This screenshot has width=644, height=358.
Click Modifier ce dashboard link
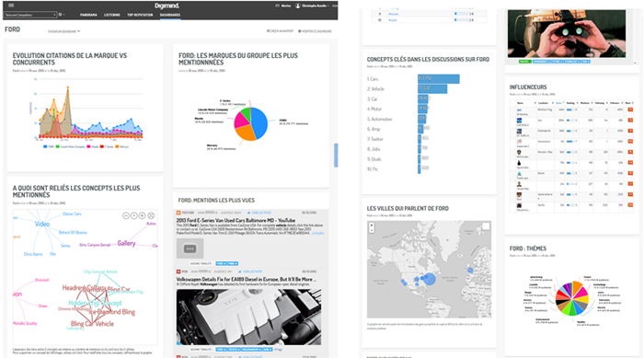[315, 31]
